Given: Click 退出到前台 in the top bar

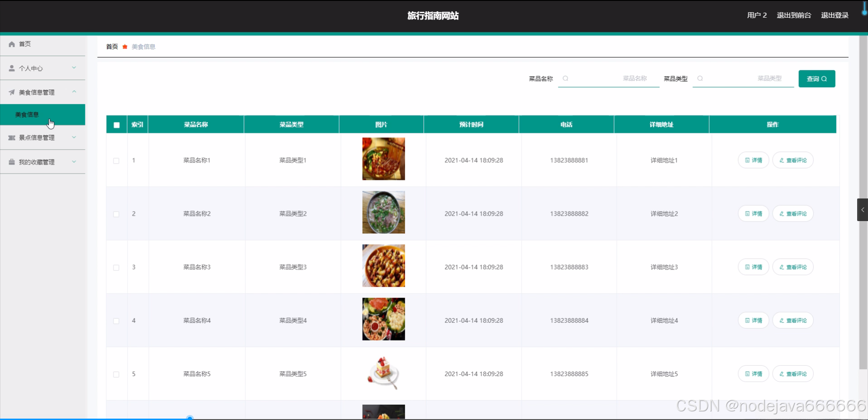Looking at the screenshot, I should click(794, 15).
